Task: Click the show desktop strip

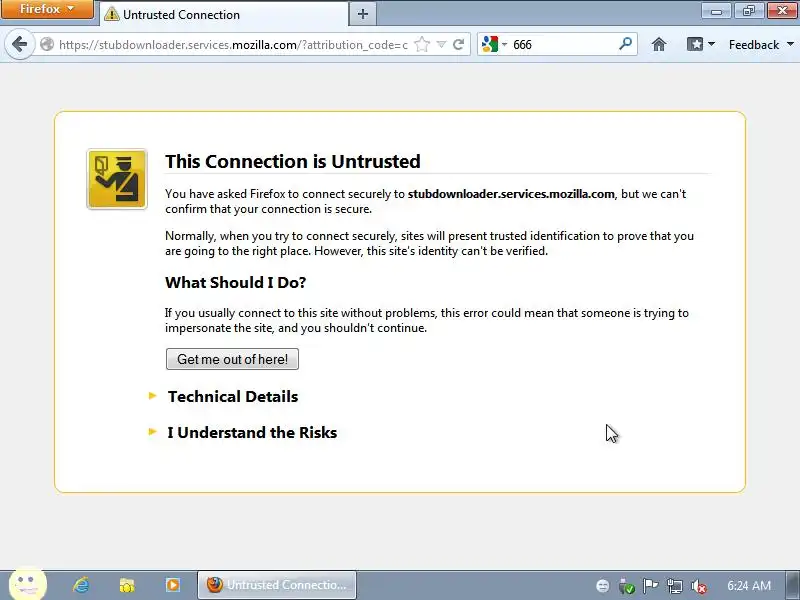Action: [x=793, y=585]
